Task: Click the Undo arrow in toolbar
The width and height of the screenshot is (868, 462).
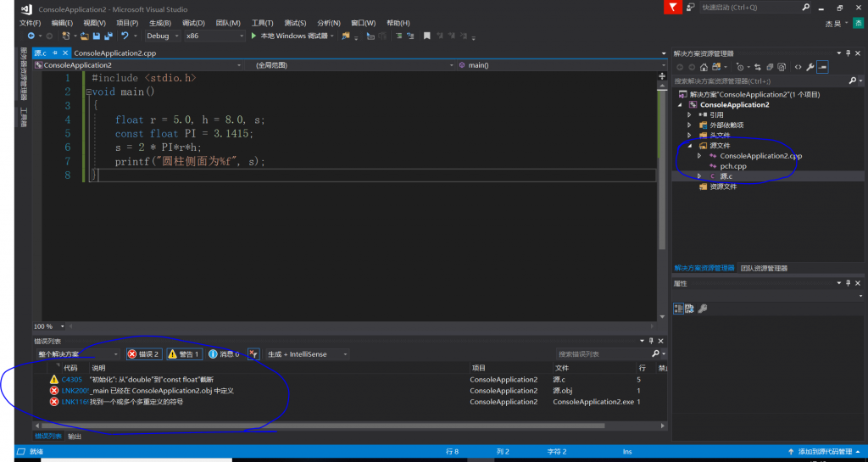Action: point(125,36)
